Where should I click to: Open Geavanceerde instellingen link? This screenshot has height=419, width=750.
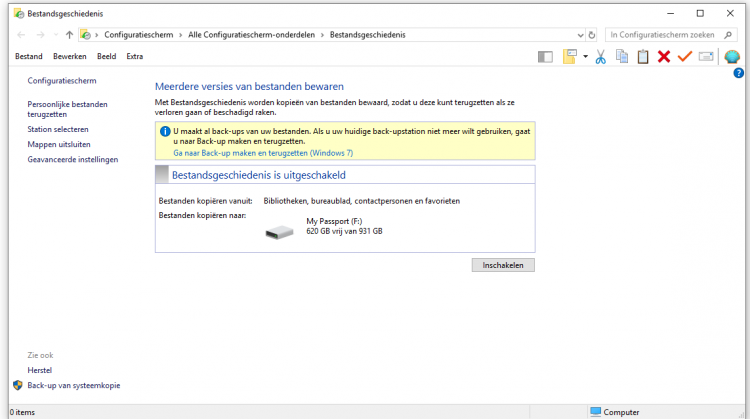pyautogui.click(x=73, y=159)
